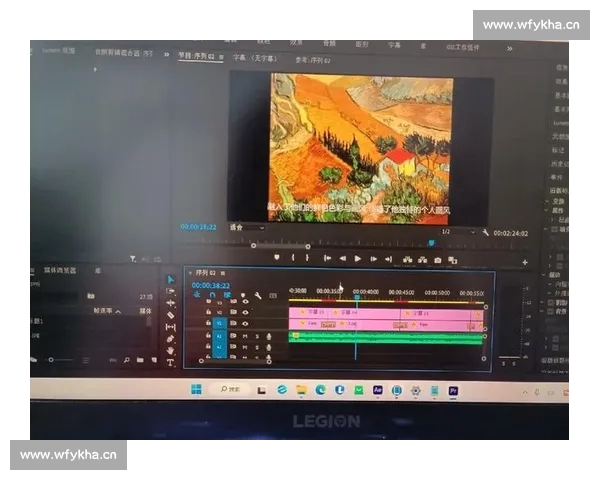Mute audio track A1

click(245, 336)
